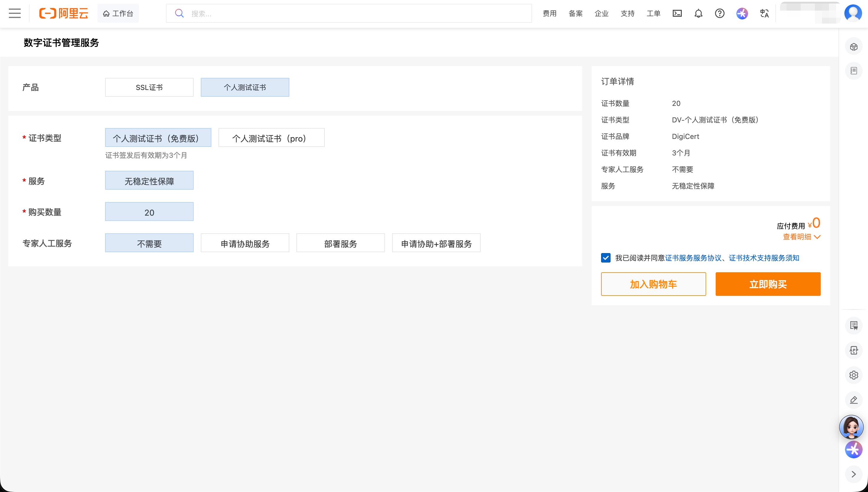Click the 立即购买 button
This screenshot has height=492, width=868.
tap(768, 284)
